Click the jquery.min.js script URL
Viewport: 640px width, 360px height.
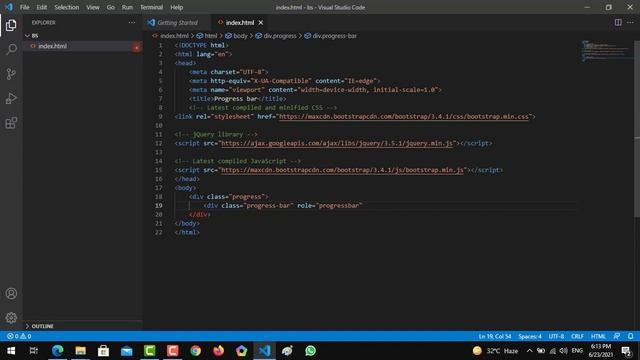click(x=337, y=143)
